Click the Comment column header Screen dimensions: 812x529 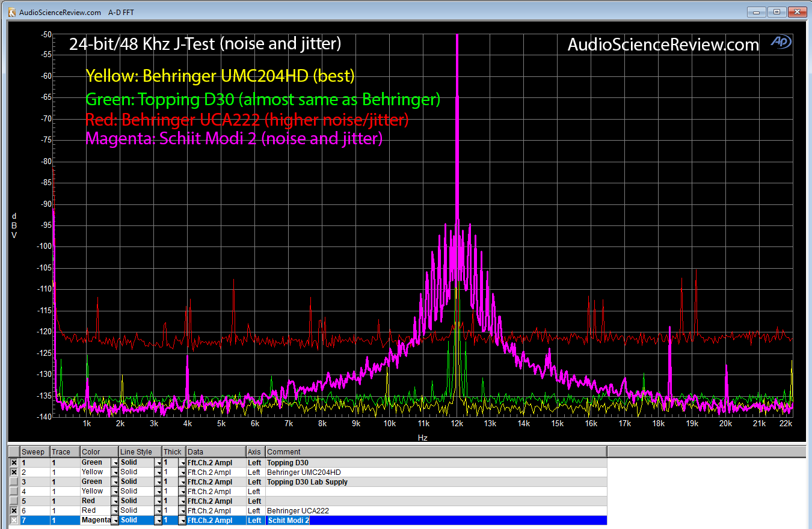(436, 452)
